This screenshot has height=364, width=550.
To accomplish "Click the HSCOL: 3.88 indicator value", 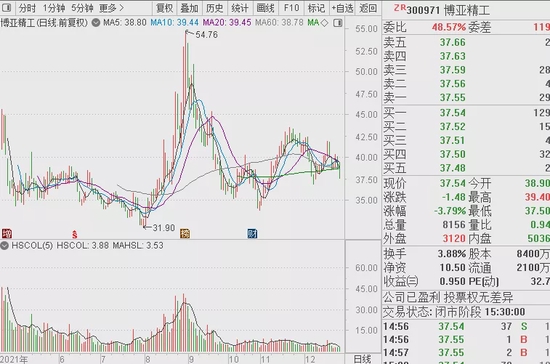I will [x=83, y=245].
